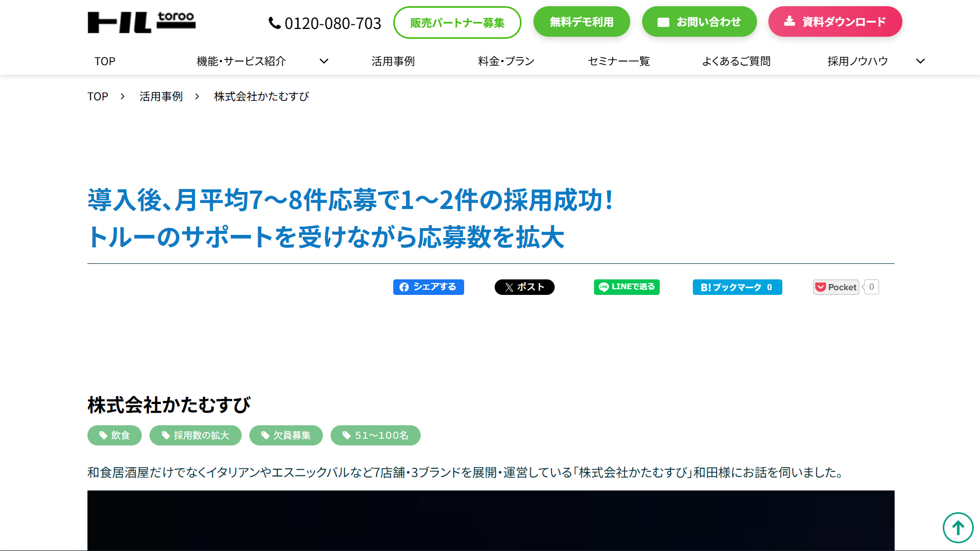This screenshot has width=980, height=551.
Task: Click the 無料デモ利用 button
Action: pyautogui.click(x=581, y=21)
